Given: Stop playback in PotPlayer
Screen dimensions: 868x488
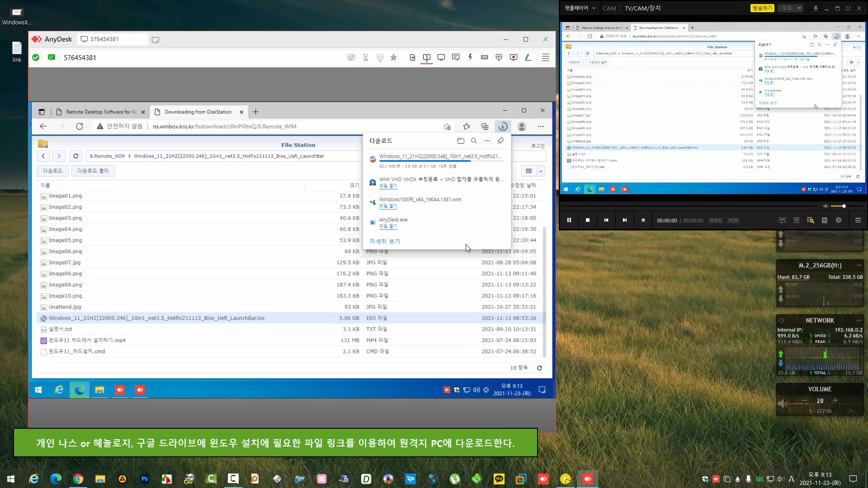Looking at the screenshot, I should coord(588,220).
